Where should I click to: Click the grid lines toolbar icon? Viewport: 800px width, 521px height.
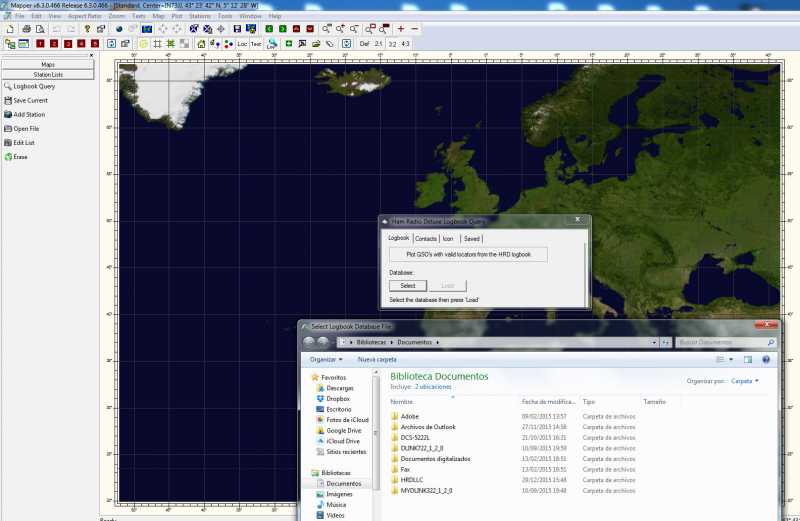click(158, 44)
